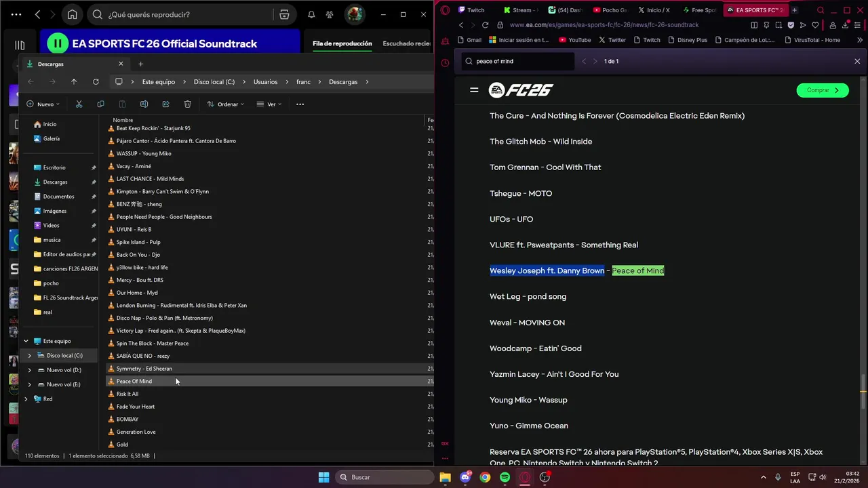The height and width of the screenshot is (488, 868).
Task: Open Opera history clock sidebar icon
Action: pos(445,63)
